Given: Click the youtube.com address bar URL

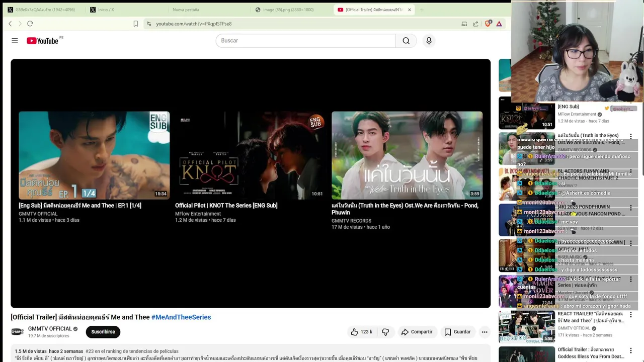Looking at the screenshot, I should click(x=194, y=24).
